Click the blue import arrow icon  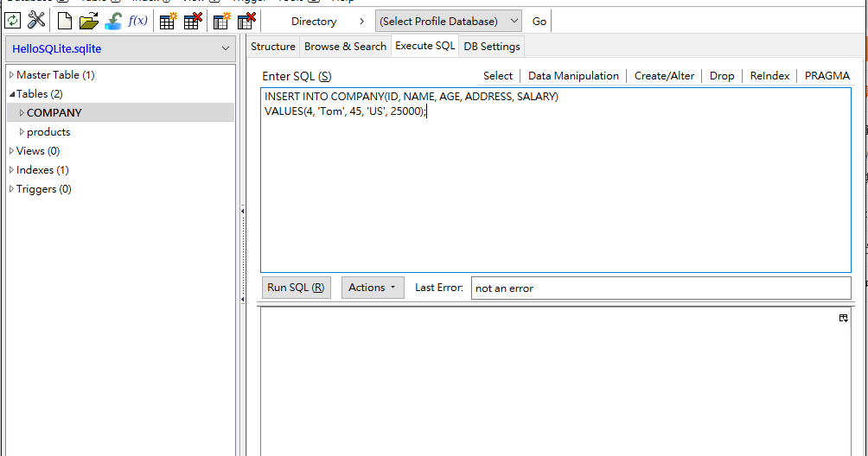pos(113,21)
